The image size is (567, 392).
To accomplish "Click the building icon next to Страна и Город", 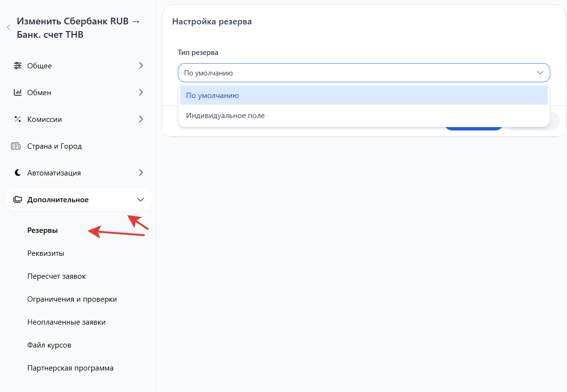I will click(16, 146).
